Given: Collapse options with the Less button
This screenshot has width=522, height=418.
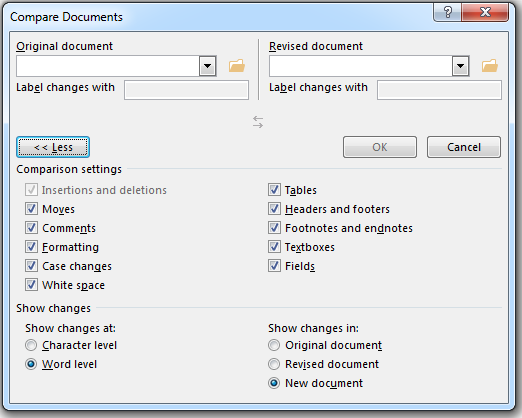Looking at the screenshot, I should pyautogui.click(x=53, y=147).
